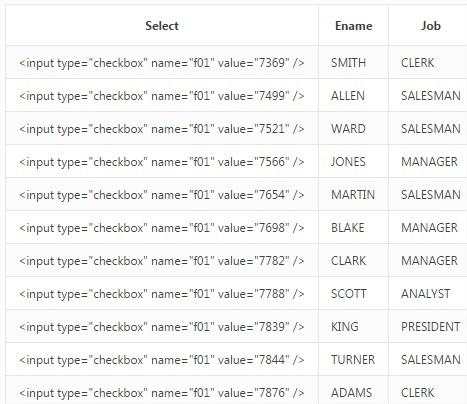Click the SCOTT employee name
Image resolution: width=467 pixels, height=404 pixels.
pos(349,294)
